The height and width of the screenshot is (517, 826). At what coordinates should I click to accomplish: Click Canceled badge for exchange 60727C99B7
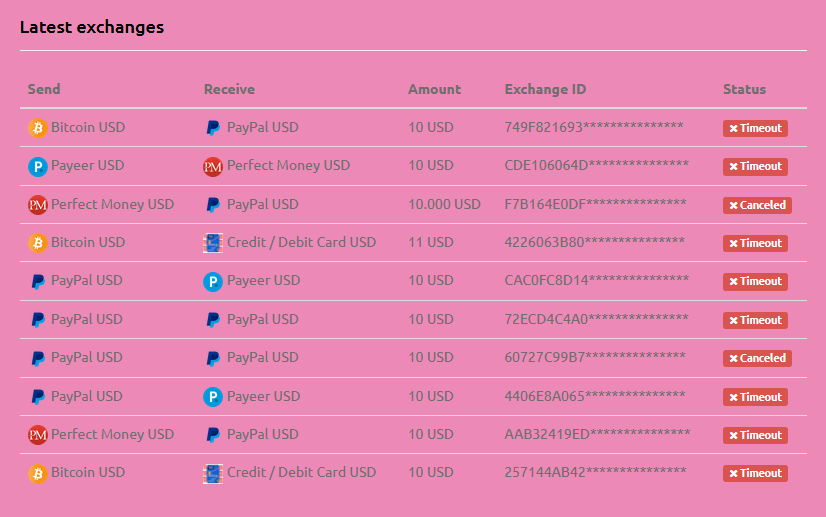(x=757, y=358)
